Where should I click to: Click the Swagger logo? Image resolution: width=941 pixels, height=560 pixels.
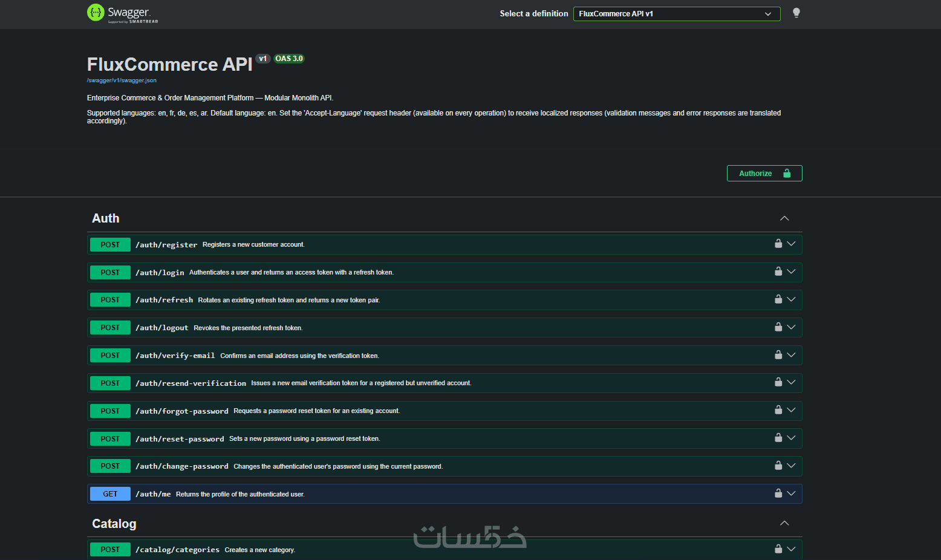(123, 13)
